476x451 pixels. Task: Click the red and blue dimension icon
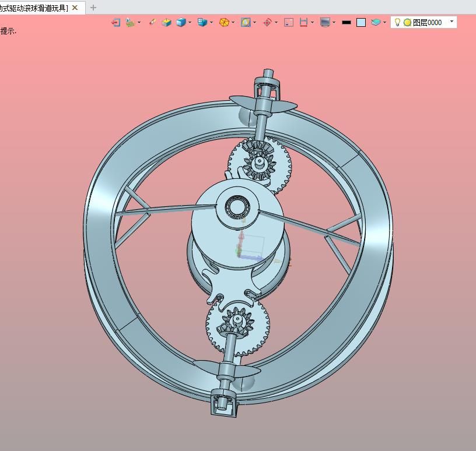click(303, 23)
